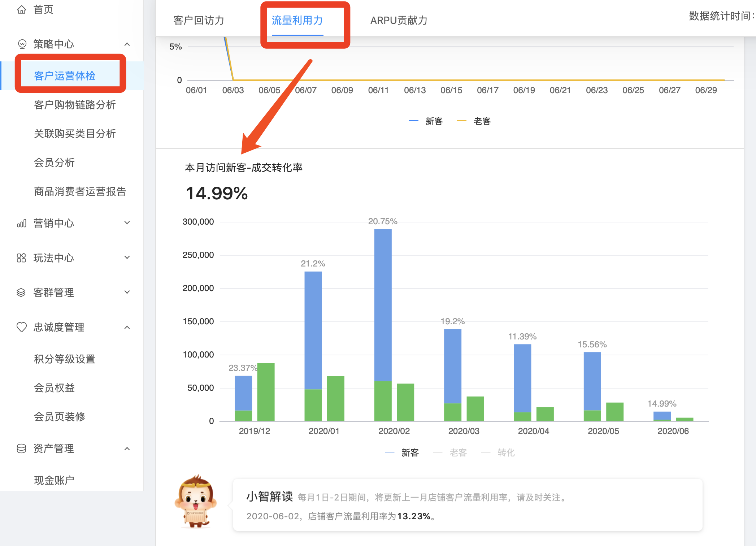Click the 营销中心 bar chart icon
Image resolution: width=756 pixels, height=546 pixels.
click(x=22, y=224)
